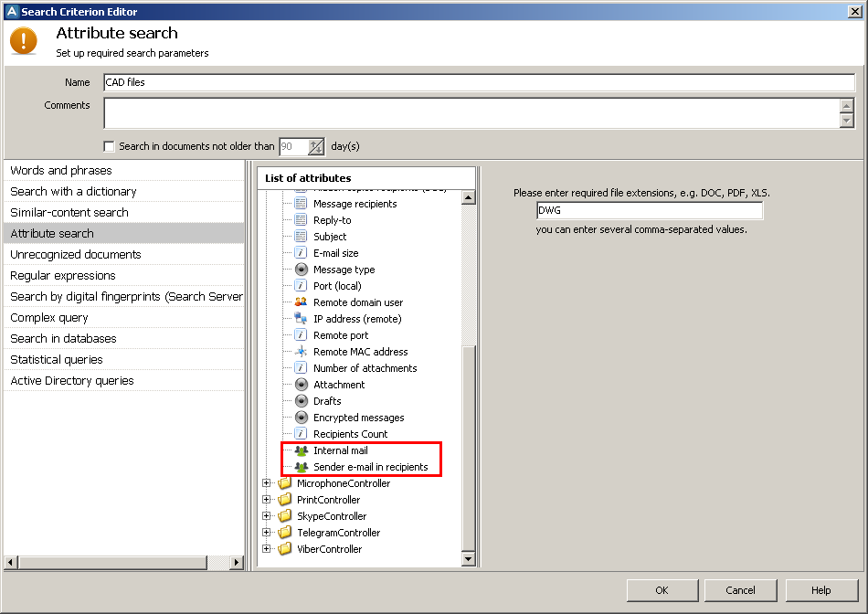The height and width of the screenshot is (614, 868).
Task: Click the Remote domain user icon
Action: pos(301,302)
